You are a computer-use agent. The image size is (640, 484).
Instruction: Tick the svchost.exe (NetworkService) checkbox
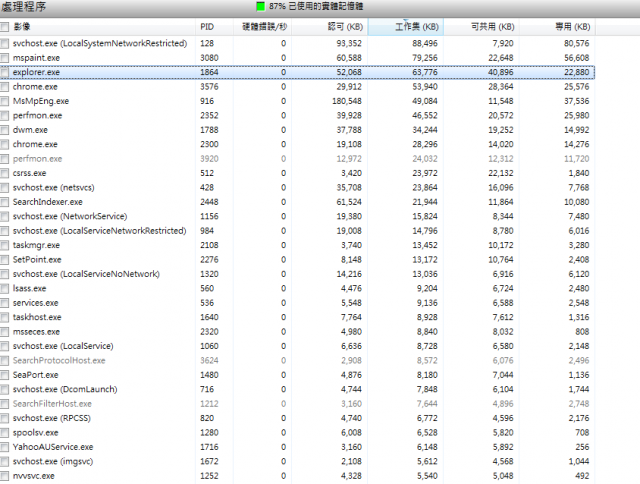click(x=4, y=216)
